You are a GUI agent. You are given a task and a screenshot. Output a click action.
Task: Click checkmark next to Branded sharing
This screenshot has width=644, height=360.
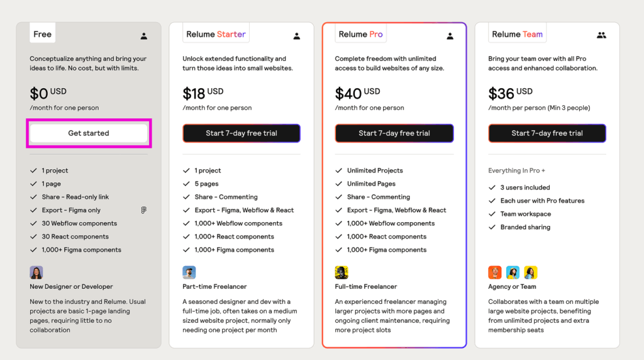pos(492,227)
